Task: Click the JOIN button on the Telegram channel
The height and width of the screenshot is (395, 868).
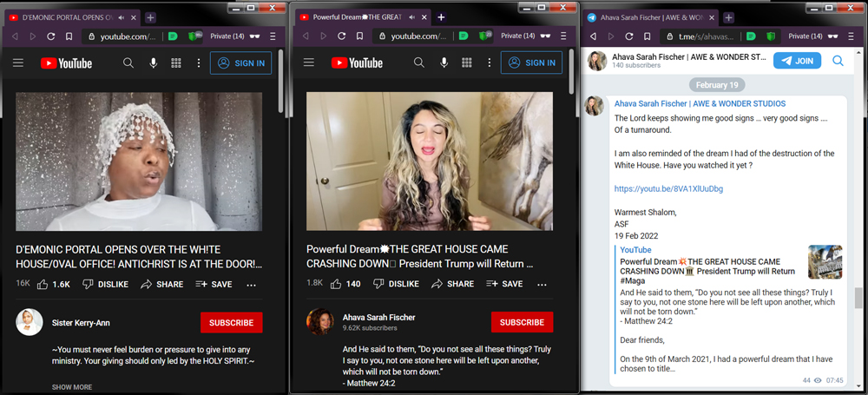Action: click(797, 61)
